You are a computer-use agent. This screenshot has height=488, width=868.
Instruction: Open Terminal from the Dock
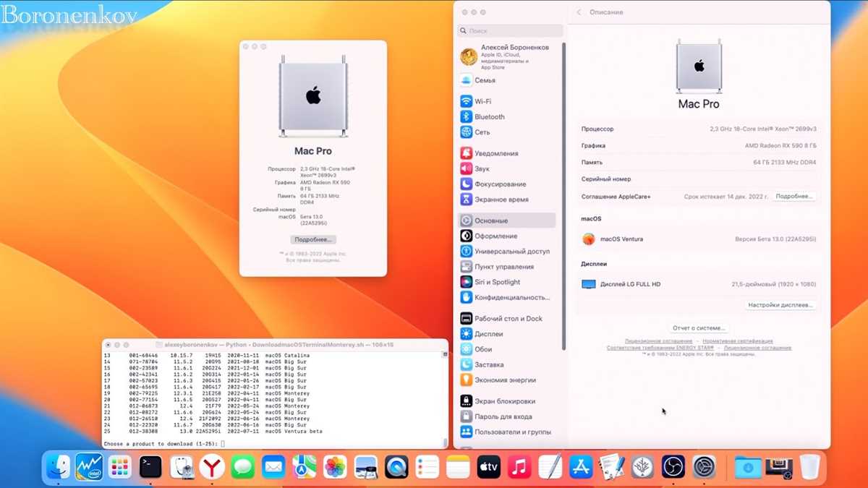(x=150, y=467)
